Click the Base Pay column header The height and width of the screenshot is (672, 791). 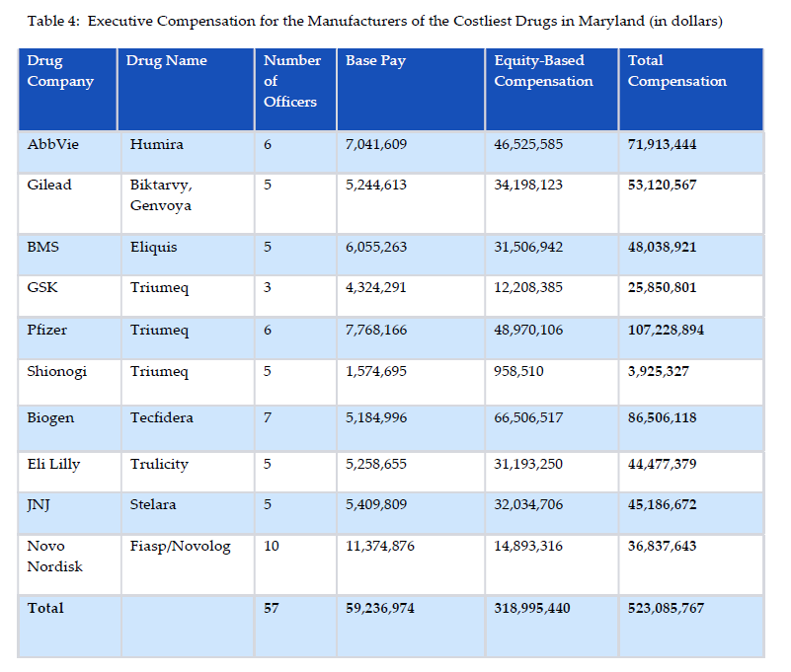pos(375,61)
